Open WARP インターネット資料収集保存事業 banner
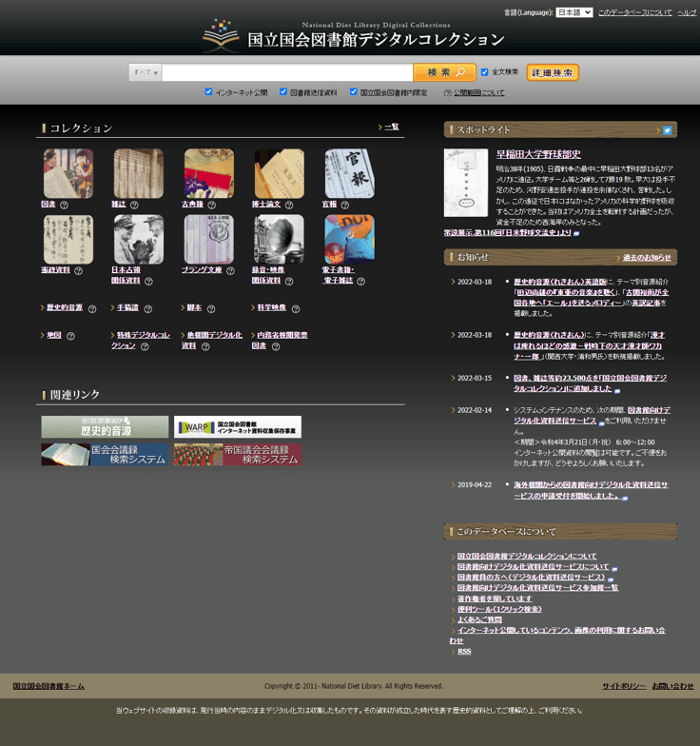 point(238,426)
